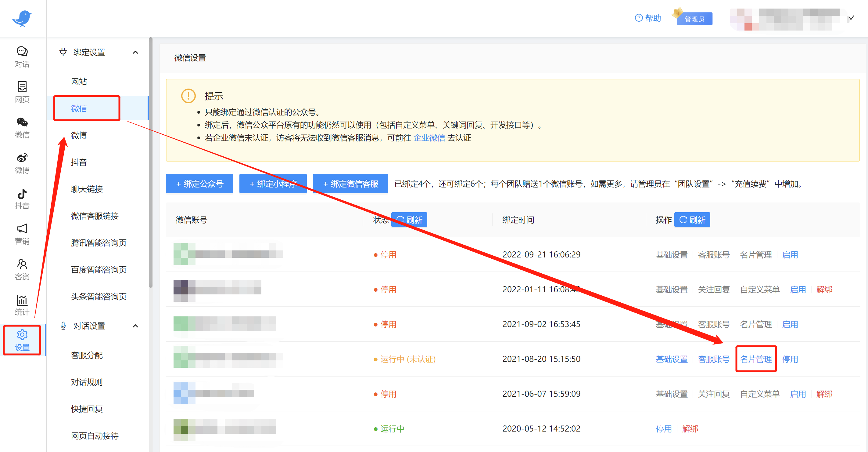Open 名片管理 for the 运行中 (未认证) account
This screenshot has width=868, height=452.
pos(756,359)
